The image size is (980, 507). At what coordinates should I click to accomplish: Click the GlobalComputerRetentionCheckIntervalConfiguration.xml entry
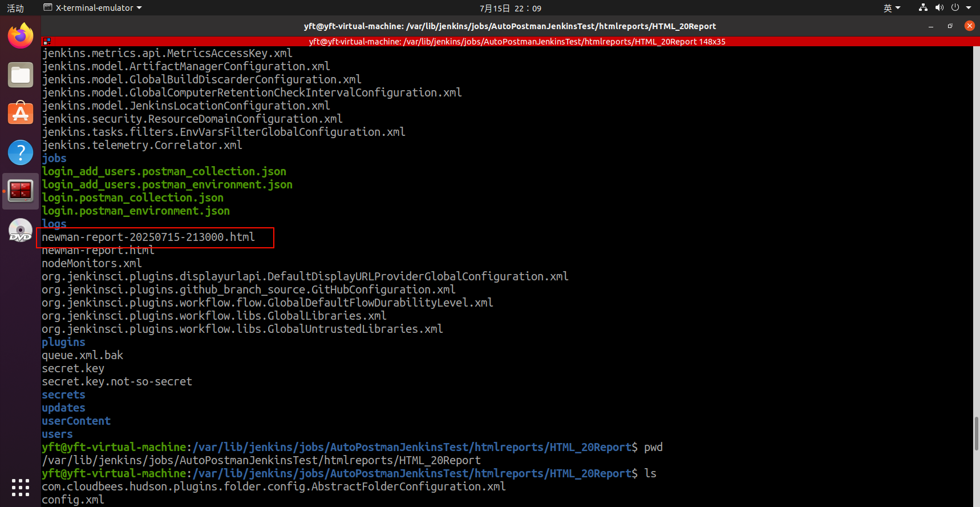252,92
